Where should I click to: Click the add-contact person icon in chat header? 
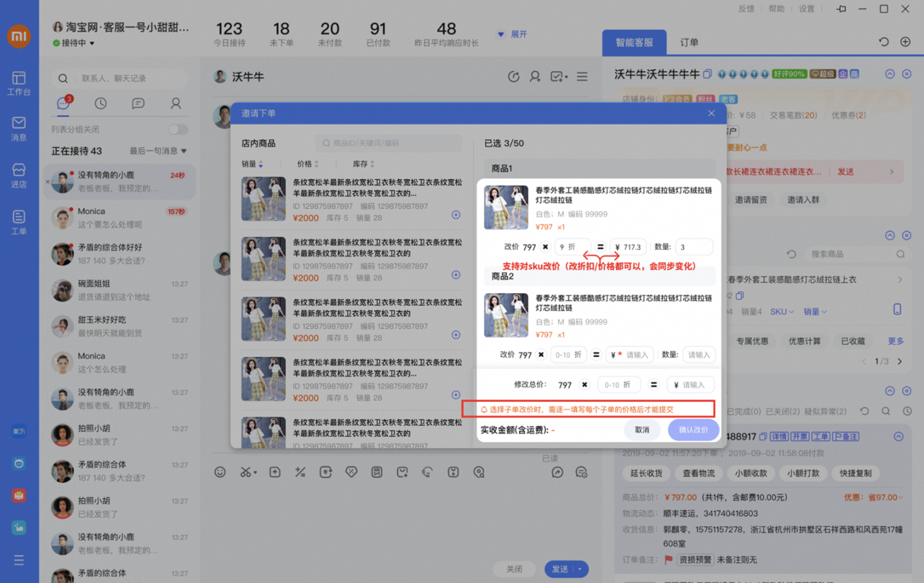pos(535,77)
